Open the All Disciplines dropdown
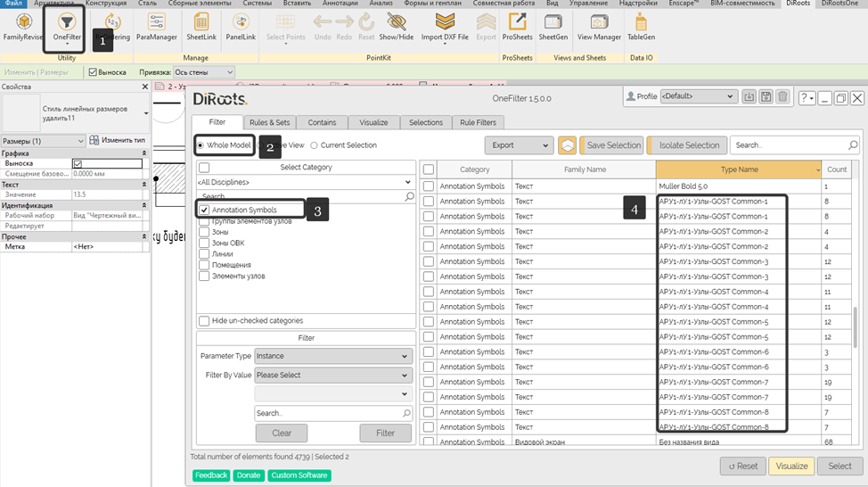This screenshot has width=868, height=487. 306,182
